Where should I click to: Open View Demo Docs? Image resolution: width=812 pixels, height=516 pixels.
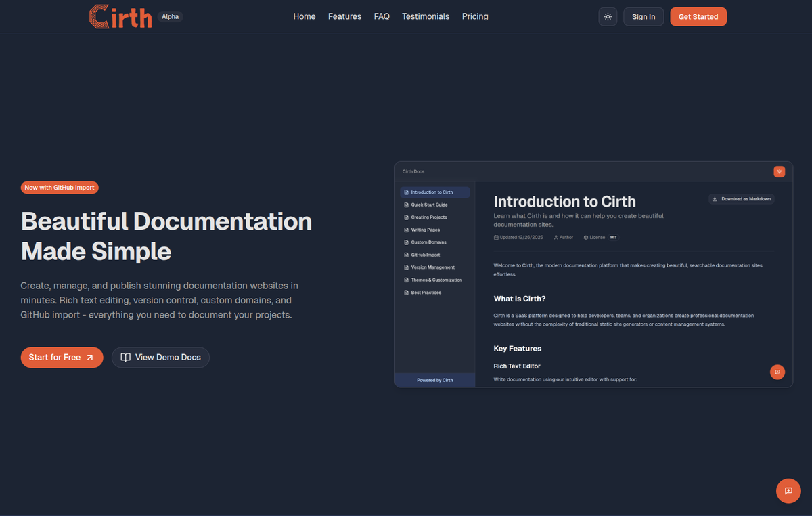click(x=160, y=357)
